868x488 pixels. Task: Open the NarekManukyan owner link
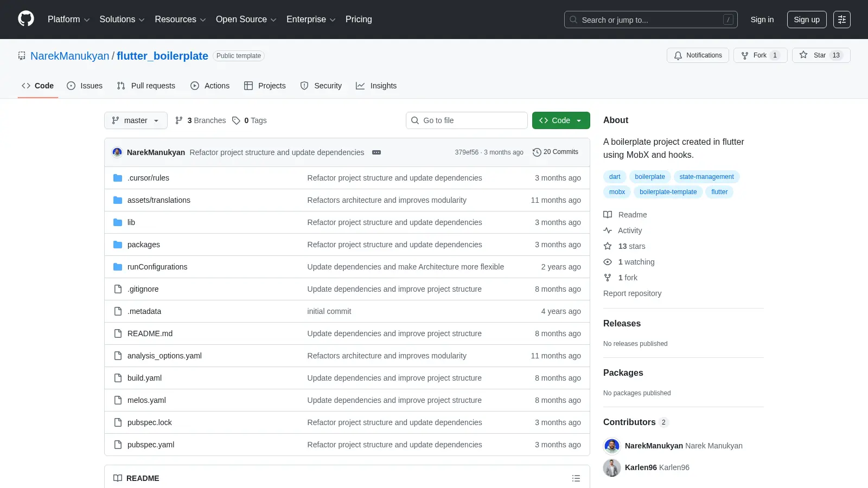pos(70,56)
